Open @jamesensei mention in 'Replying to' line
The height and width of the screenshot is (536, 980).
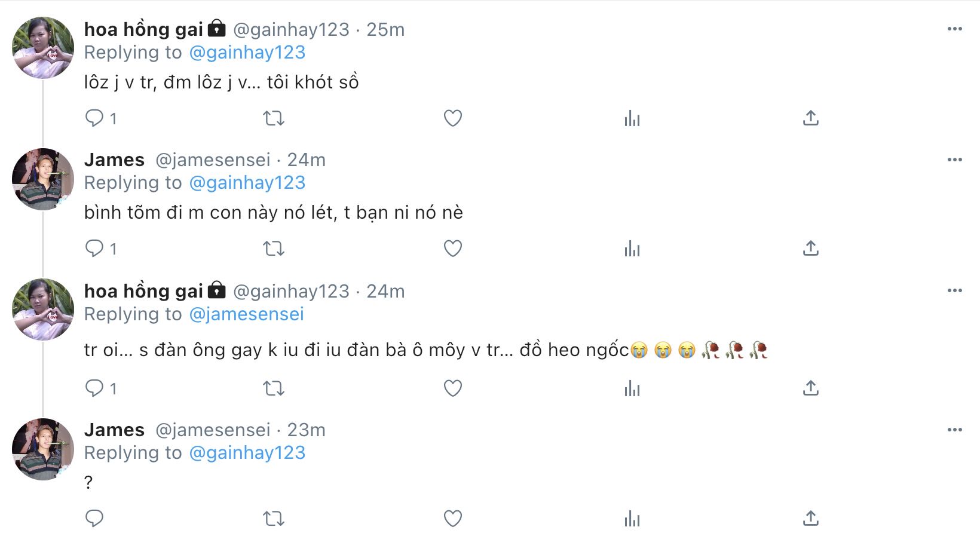click(246, 314)
